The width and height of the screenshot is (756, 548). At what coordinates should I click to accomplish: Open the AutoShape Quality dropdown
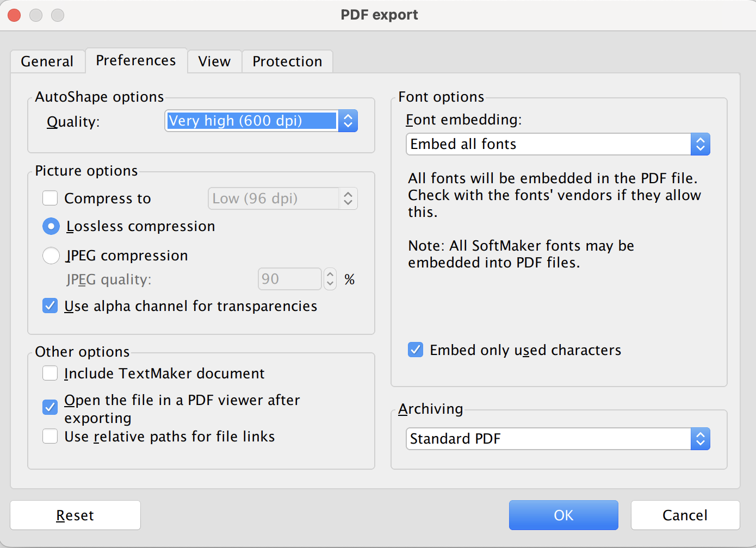261,121
